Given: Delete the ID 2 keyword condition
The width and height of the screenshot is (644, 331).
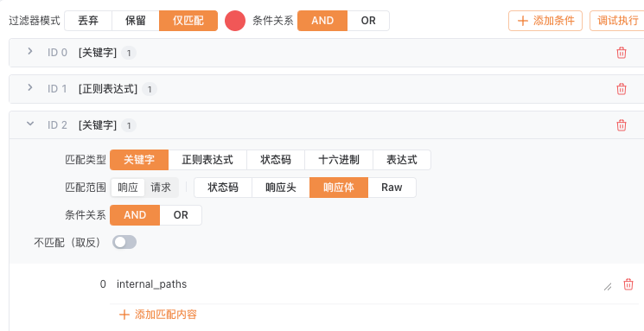Looking at the screenshot, I should pos(622,125).
